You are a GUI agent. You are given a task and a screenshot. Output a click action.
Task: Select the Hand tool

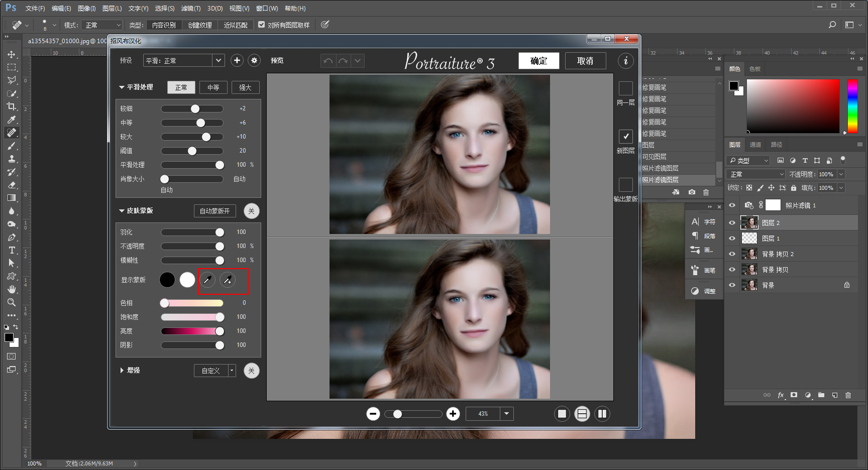12,289
